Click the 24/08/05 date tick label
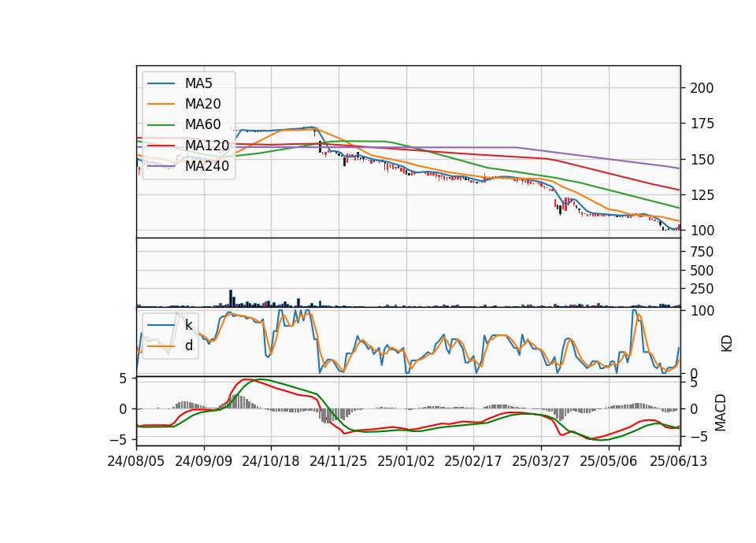This screenshot has height=543, width=756. (136, 461)
